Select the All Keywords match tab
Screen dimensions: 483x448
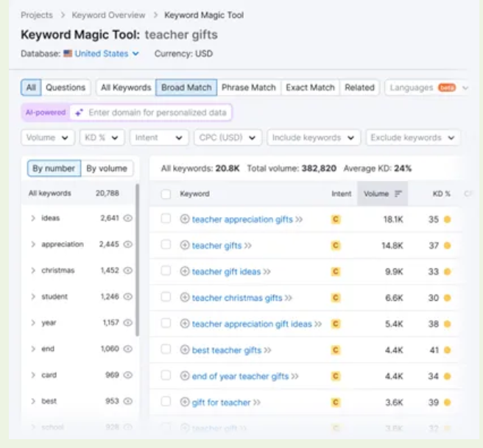pyautogui.click(x=126, y=88)
